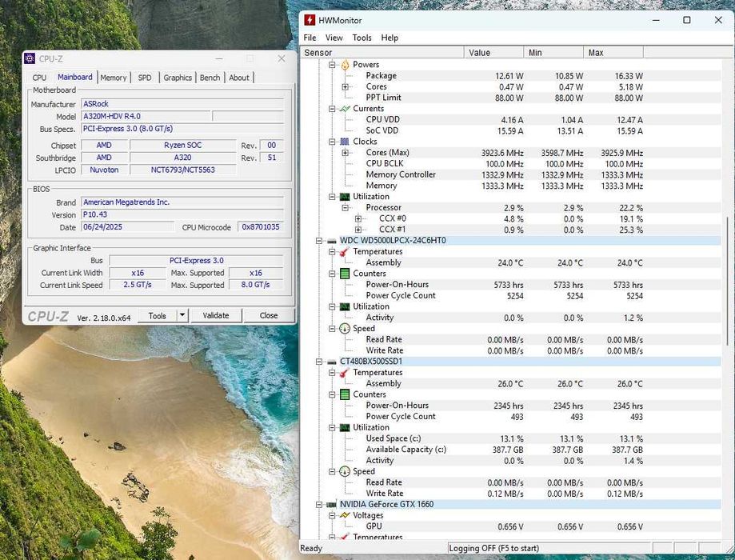Click the Min column header
This screenshot has width=735, height=560.
(553, 53)
